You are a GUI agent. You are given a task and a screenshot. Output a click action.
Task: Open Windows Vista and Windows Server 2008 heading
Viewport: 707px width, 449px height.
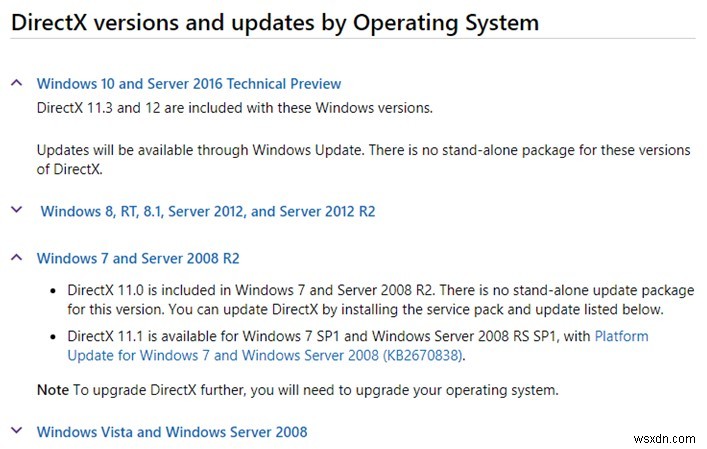point(172,432)
